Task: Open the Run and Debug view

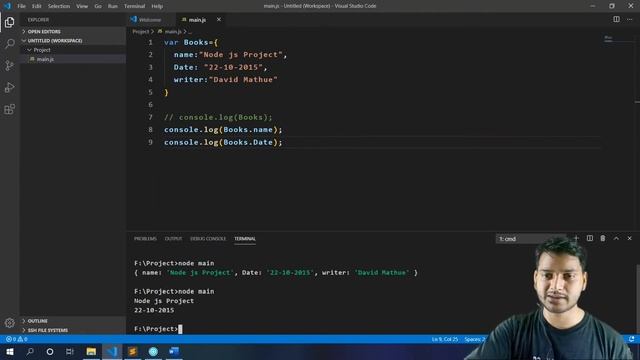Action: click(x=9, y=87)
